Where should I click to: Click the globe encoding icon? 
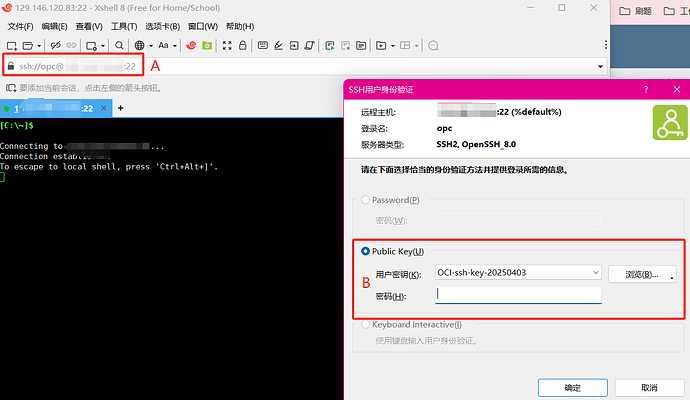point(139,45)
